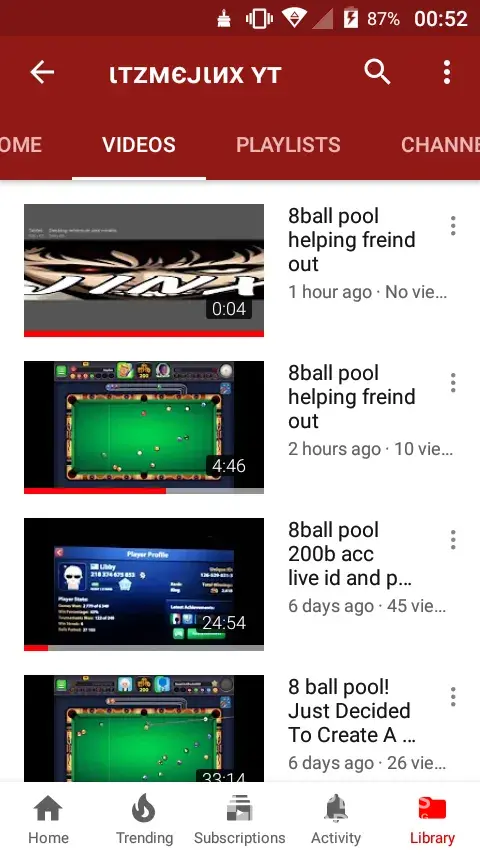Viewport: 480px width, 854px height.
Task: Open the '8ball pool 200b acc' video title
Action: (x=349, y=554)
